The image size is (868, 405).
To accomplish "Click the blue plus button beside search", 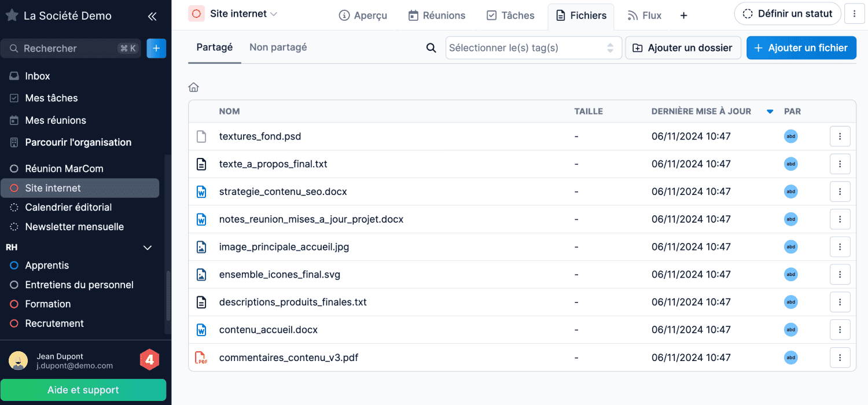I will [x=156, y=49].
